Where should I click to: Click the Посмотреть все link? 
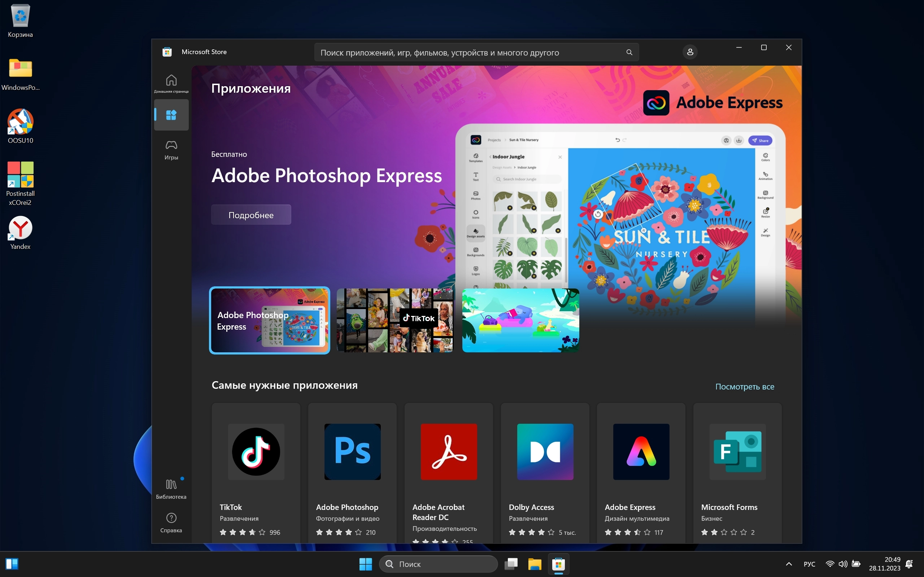tap(745, 387)
